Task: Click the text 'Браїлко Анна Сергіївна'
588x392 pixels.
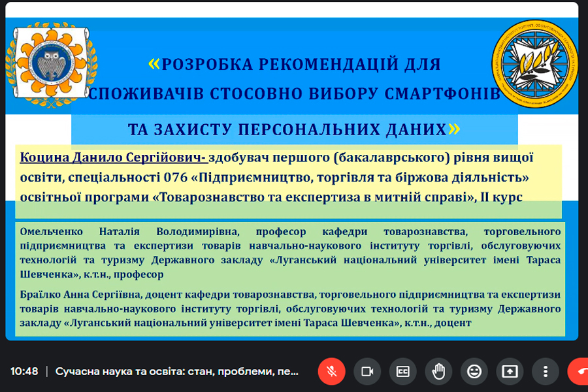Action: coord(80,295)
